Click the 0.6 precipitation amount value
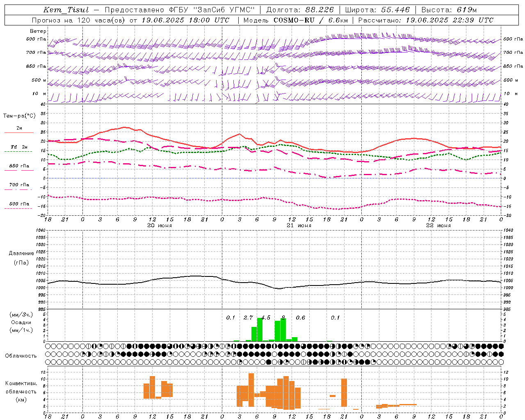The width and height of the screenshot is (525, 420). [x=301, y=317]
